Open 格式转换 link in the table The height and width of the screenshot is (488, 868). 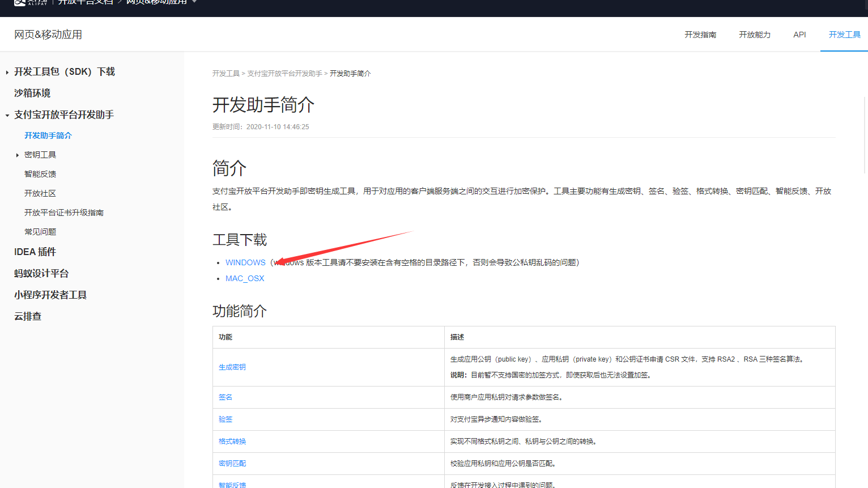pos(232,442)
